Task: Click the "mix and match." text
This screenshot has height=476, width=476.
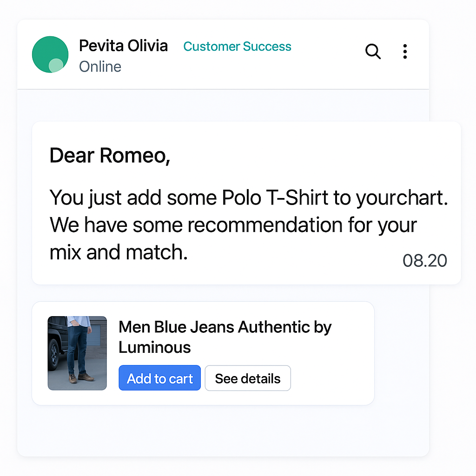Action: point(118,252)
